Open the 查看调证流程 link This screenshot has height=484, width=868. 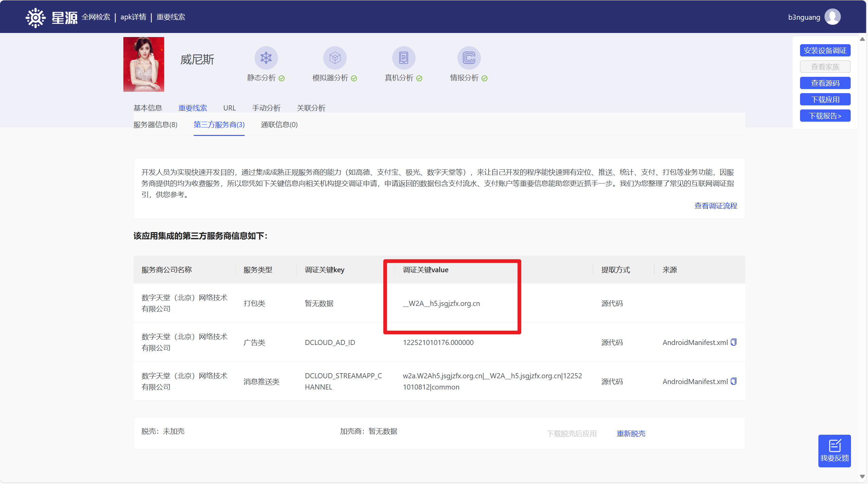[715, 206]
